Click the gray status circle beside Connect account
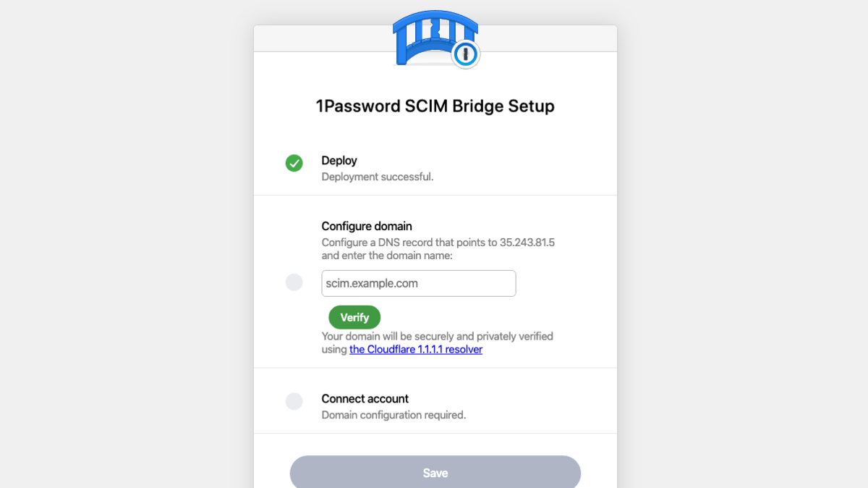868x488 pixels. tap(294, 401)
